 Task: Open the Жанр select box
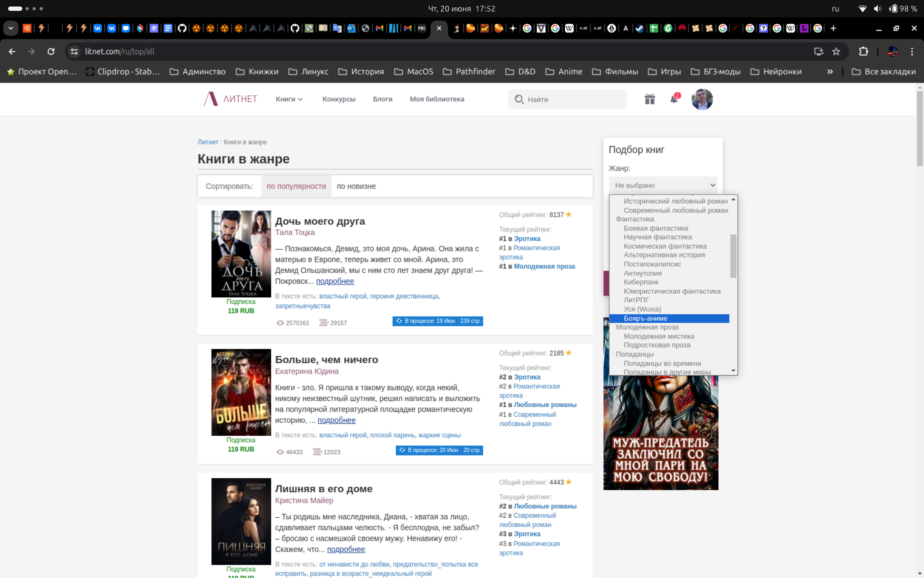pos(663,185)
